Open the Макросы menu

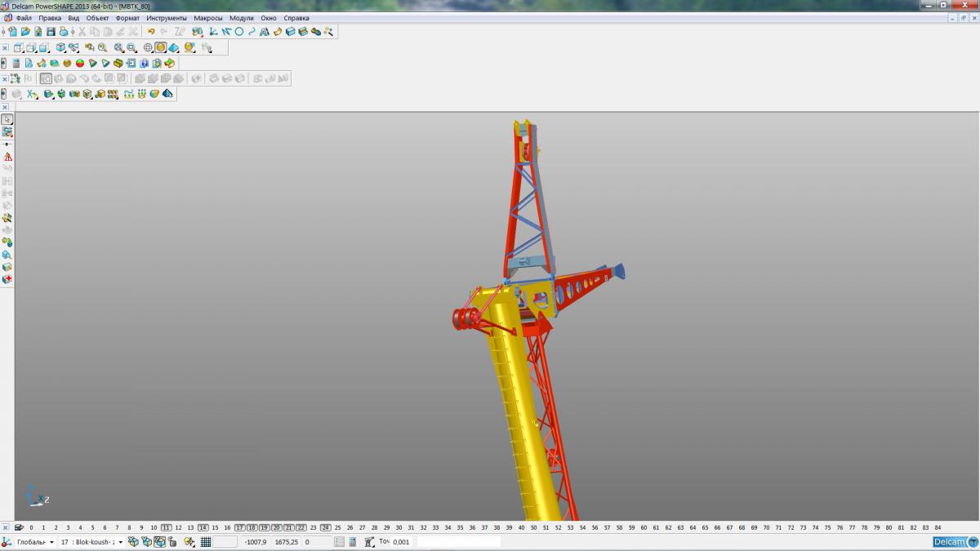pos(208,18)
